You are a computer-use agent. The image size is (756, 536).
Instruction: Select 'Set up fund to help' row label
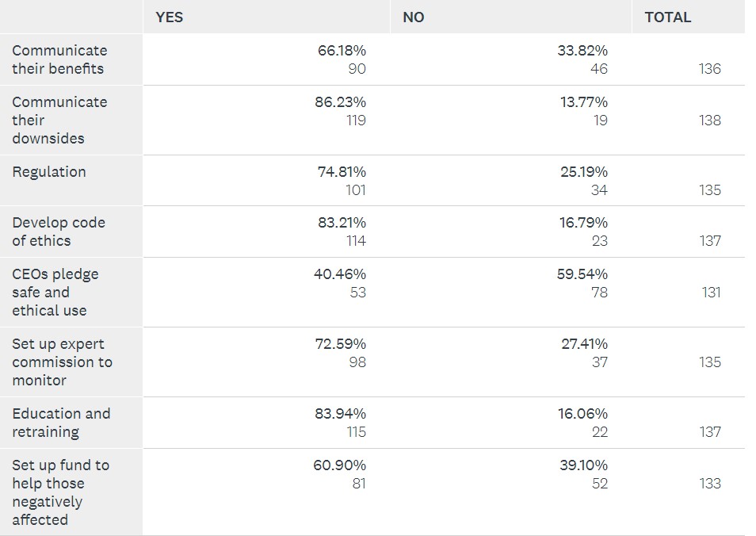click(x=60, y=492)
